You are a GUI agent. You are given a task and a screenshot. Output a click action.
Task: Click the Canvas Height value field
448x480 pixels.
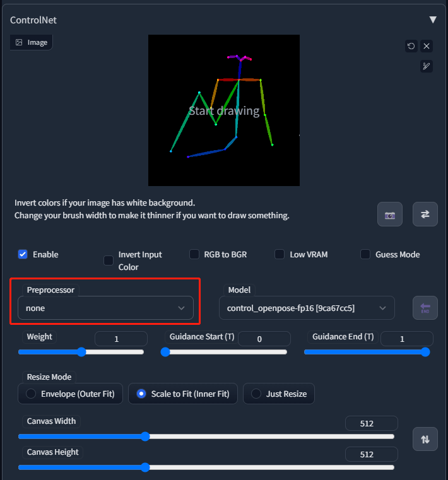(x=372, y=454)
